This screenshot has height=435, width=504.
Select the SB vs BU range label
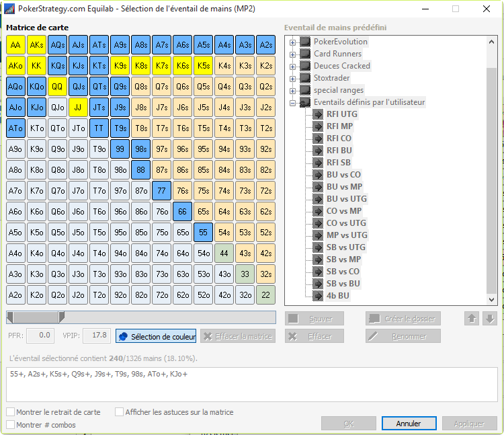pos(343,284)
